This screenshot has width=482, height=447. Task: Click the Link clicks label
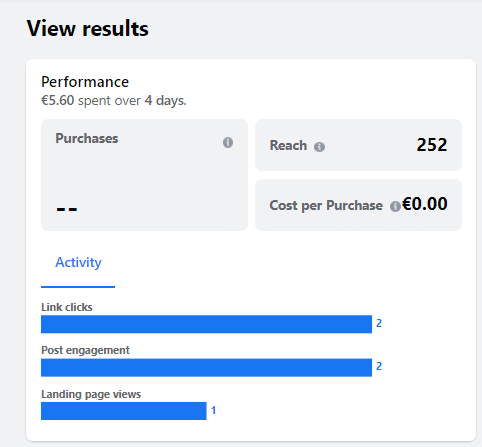[x=67, y=307]
